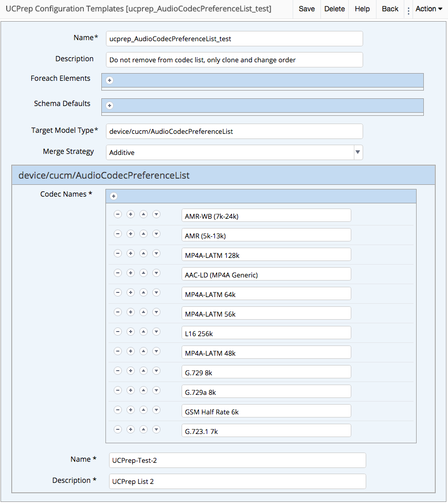This screenshot has width=448, height=504.
Task: Save the configuration template
Action: coord(307,9)
